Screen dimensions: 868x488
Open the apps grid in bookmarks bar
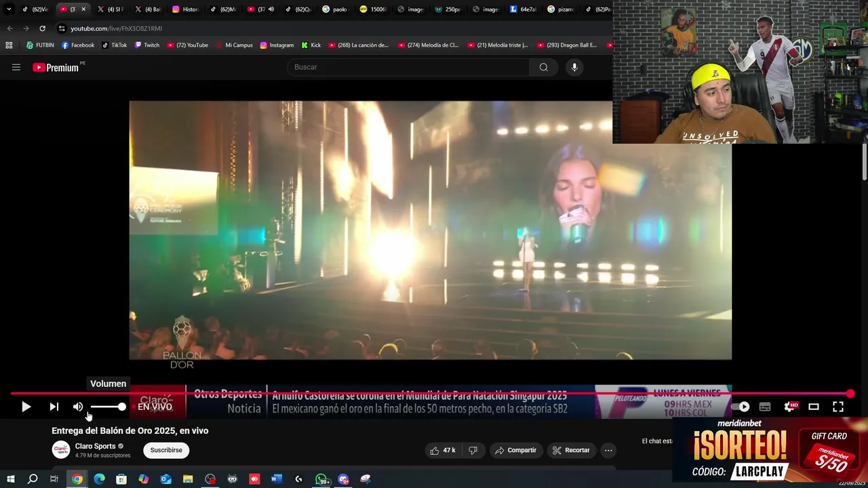coord(9,45)
